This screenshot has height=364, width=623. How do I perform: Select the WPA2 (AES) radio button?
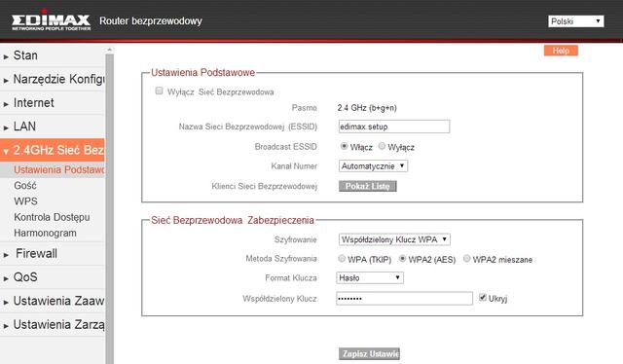tap(402, 259)
